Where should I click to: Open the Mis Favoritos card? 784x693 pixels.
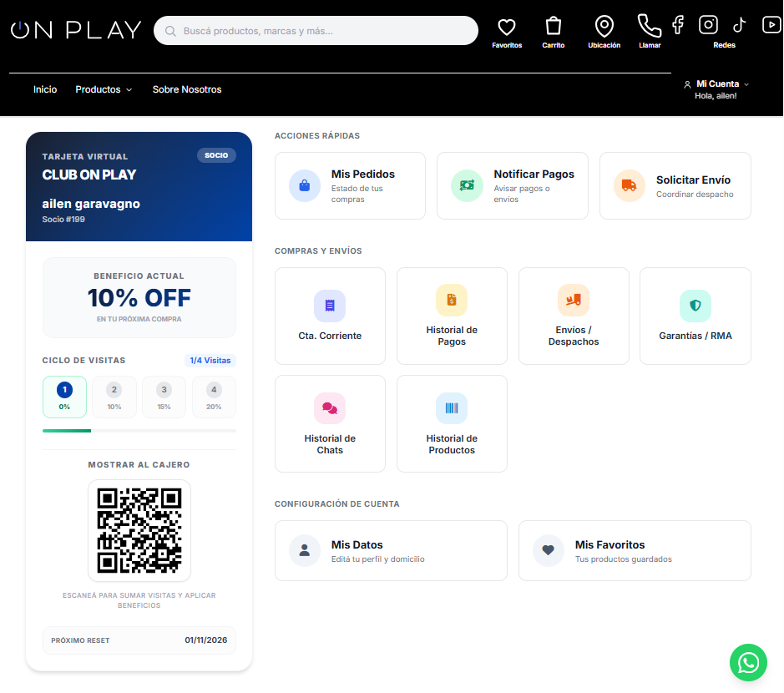[x=635, y=550]
